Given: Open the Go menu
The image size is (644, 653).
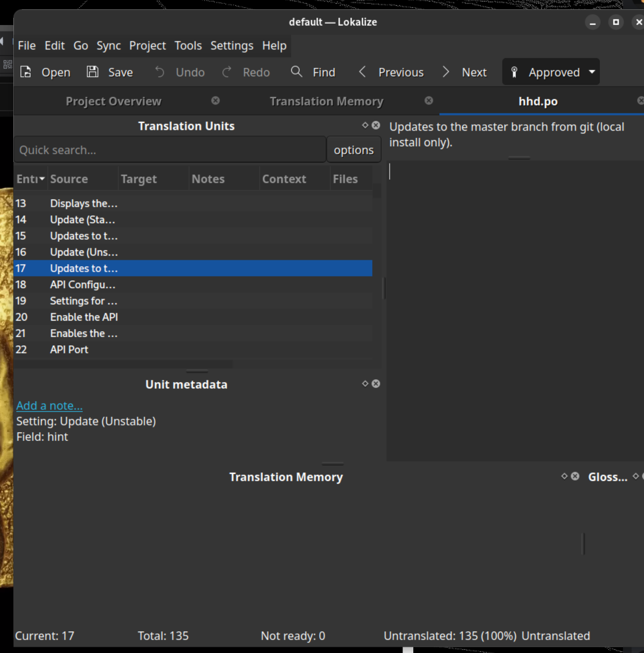Looking at the screenshot, I should (x=81, y=46).
